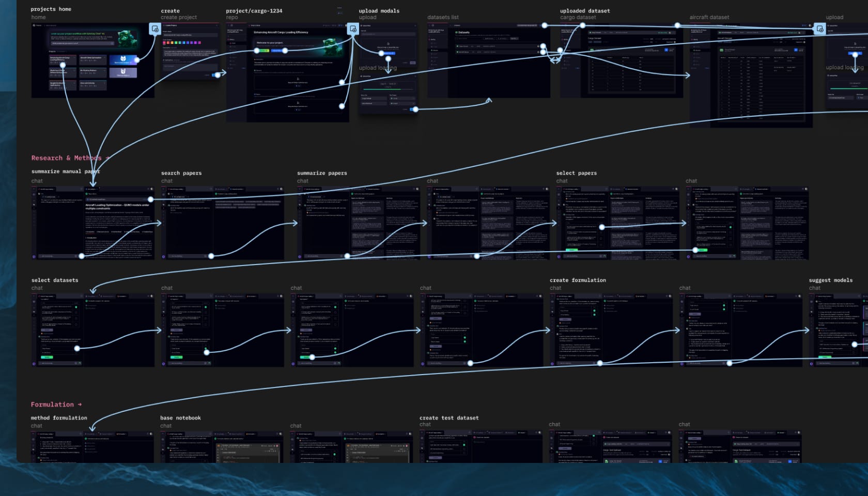Click the blue browse button in upload modal
The image size is (868, 496).
click(x=388, y=53)
